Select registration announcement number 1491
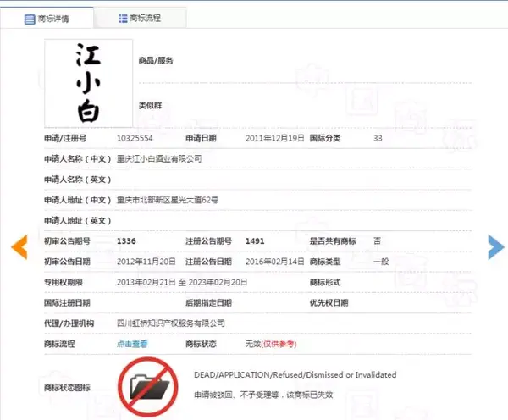Screen dimensions: 508x420 point(255,241)
